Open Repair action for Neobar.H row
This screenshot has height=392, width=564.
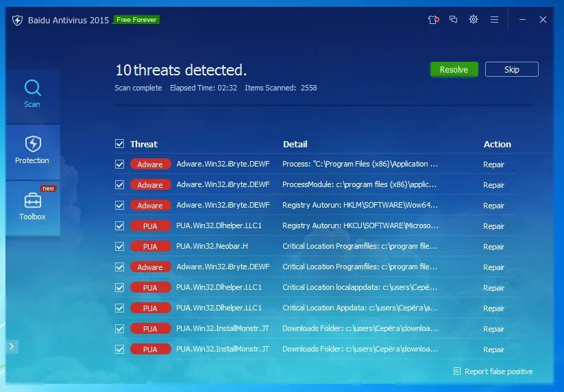click(493, 247)
